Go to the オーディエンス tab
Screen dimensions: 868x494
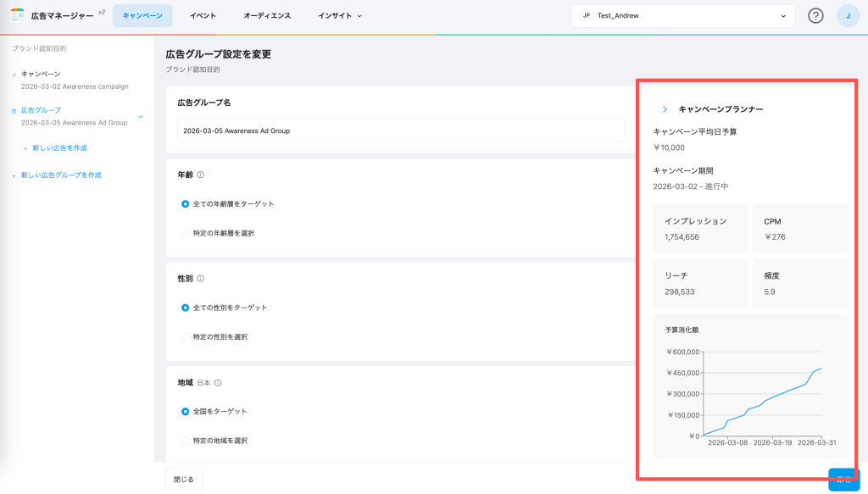coord(267,15)
